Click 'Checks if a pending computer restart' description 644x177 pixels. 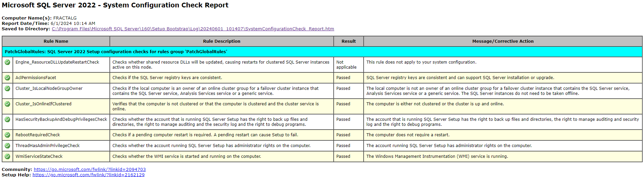tap(205, 135)
